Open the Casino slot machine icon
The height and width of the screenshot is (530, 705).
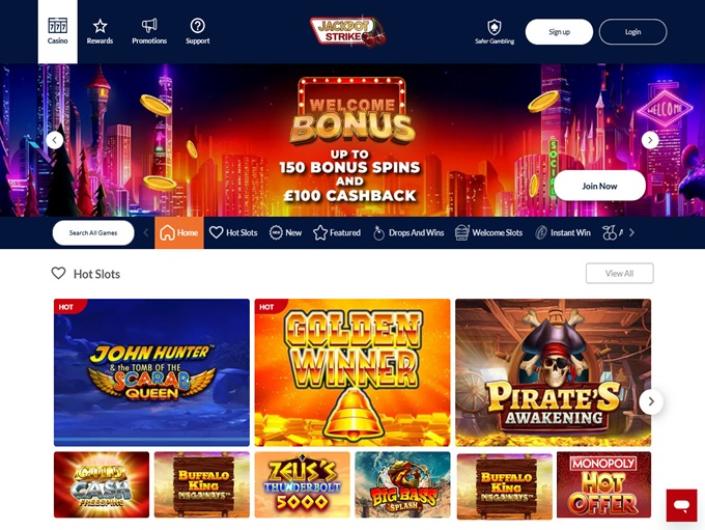[58, 26]
